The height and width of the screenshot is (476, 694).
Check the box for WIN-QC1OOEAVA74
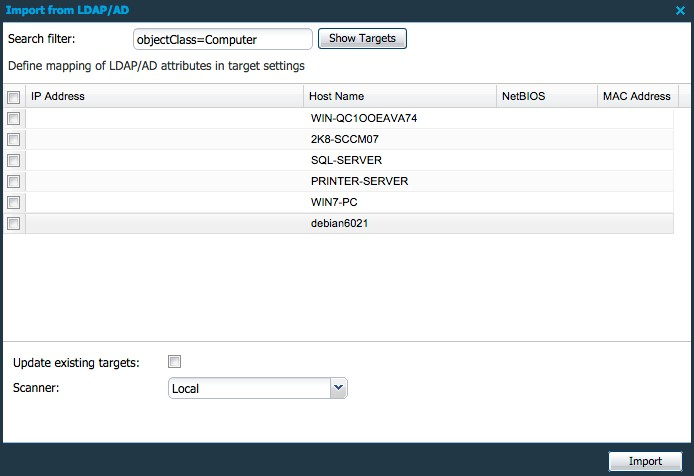pyautogui.click(x=13, y=118)
